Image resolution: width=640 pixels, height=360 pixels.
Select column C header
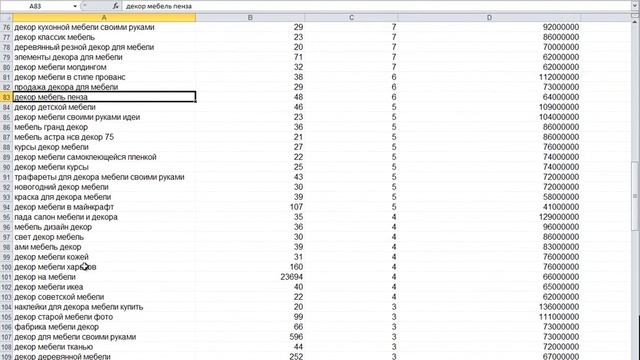coord(351,18)
